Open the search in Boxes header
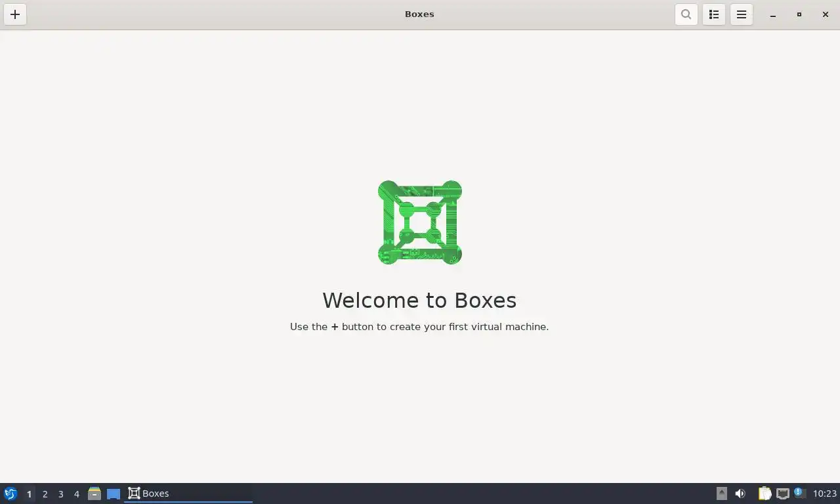 click(686, 14)
